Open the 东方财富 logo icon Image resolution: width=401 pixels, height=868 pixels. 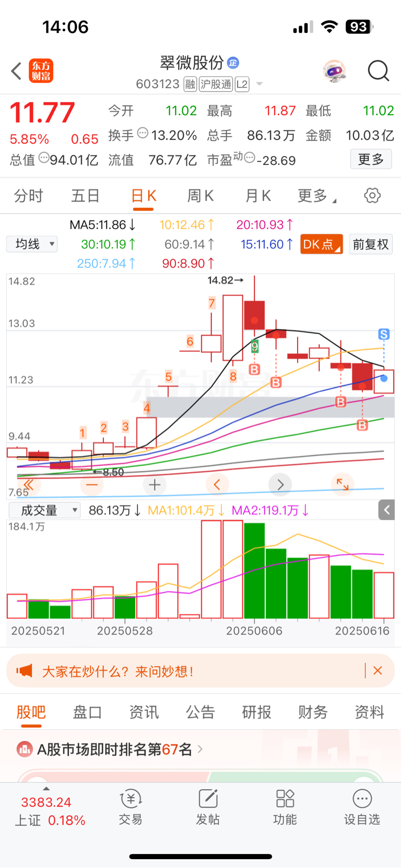pos(41,71)
